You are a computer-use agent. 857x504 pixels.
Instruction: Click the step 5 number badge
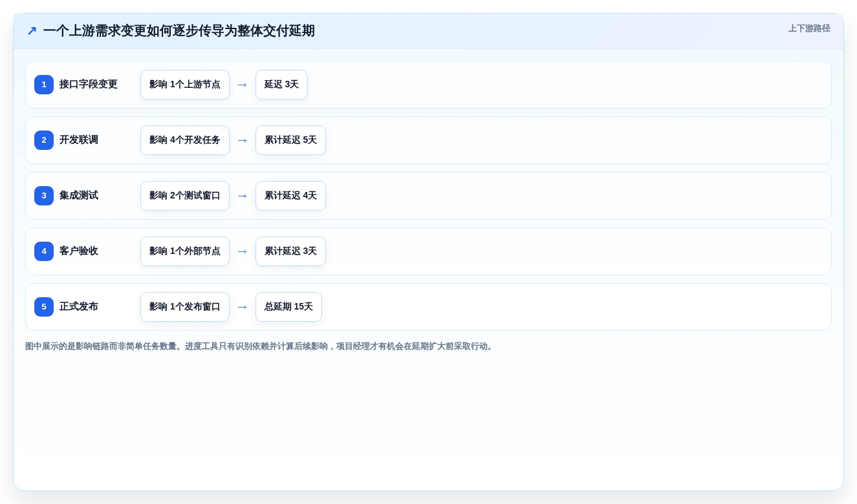click(44, 307)
